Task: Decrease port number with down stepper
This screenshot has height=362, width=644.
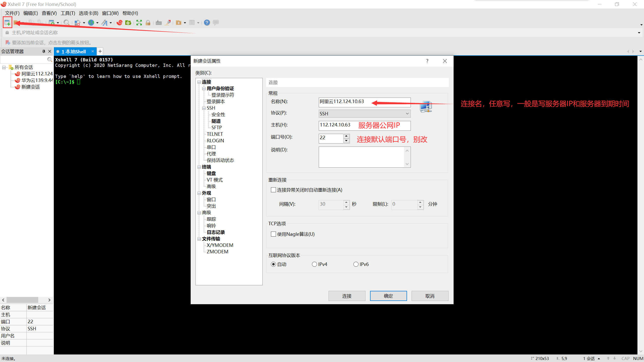Action: click(346, 141)
